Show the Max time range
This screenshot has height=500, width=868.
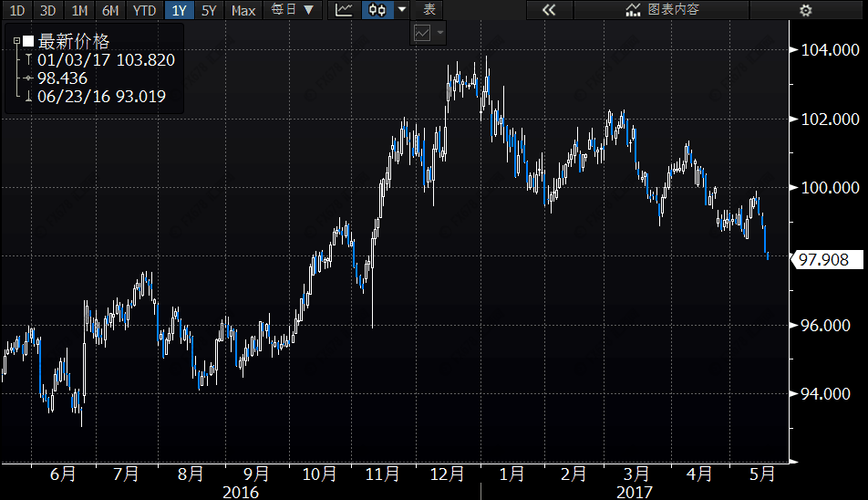[x=243, y=10]
